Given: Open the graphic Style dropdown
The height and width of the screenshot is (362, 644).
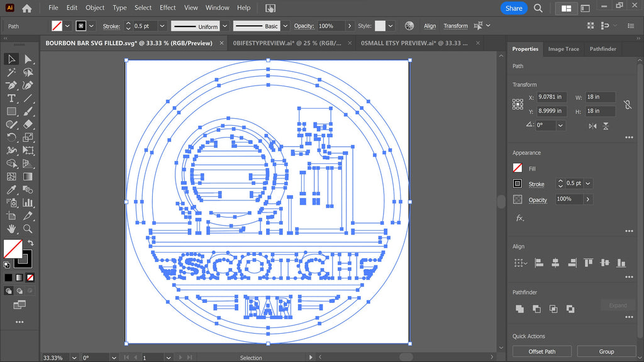Looking at the screenshot, I should [x=390, y=26].
